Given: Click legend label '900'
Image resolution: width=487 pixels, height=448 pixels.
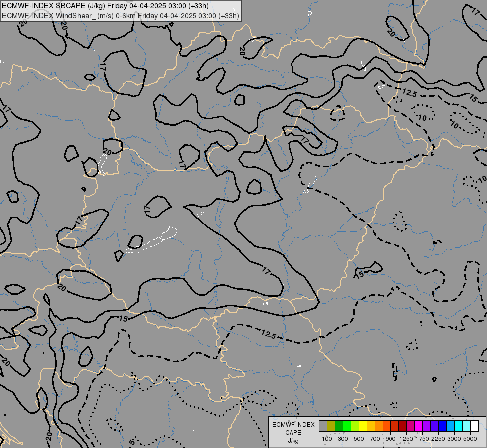Looking at the screenshot, I should 390,439.
